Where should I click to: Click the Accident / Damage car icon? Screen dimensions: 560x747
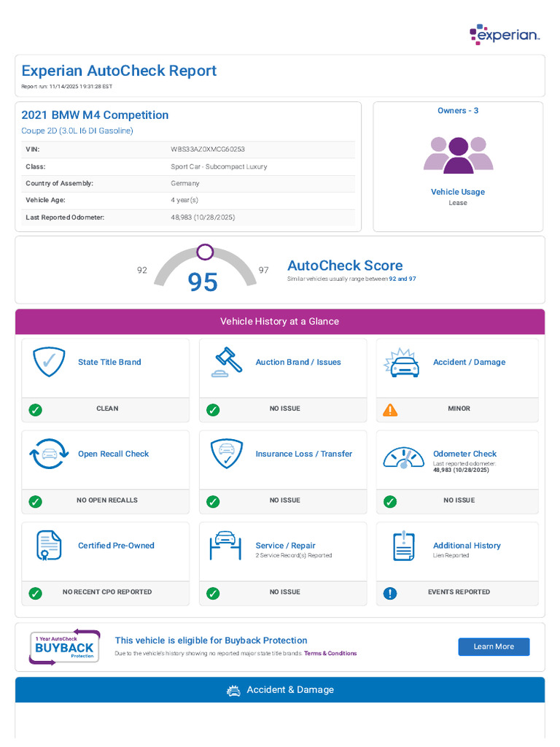pyautogui.click(x=402, y=363)
